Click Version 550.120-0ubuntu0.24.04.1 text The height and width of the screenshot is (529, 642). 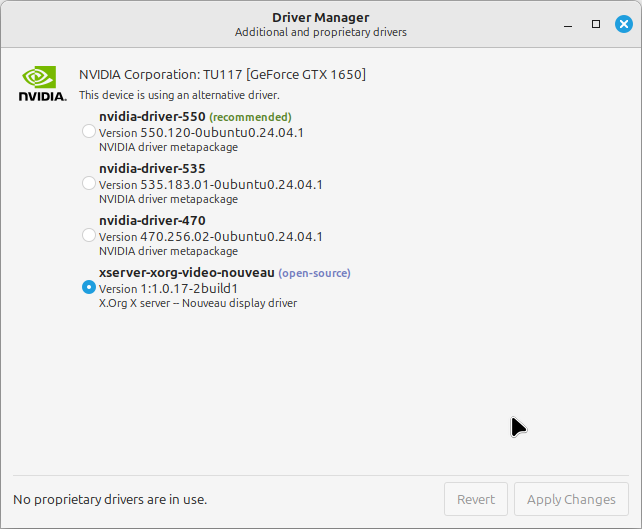click(201, 133)
